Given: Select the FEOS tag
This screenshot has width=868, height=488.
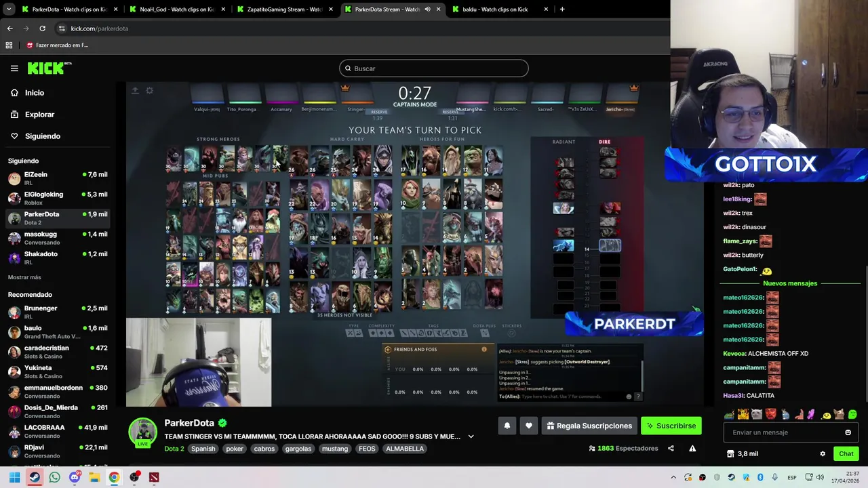Looking at the screenshot, I should click(367, 449).
